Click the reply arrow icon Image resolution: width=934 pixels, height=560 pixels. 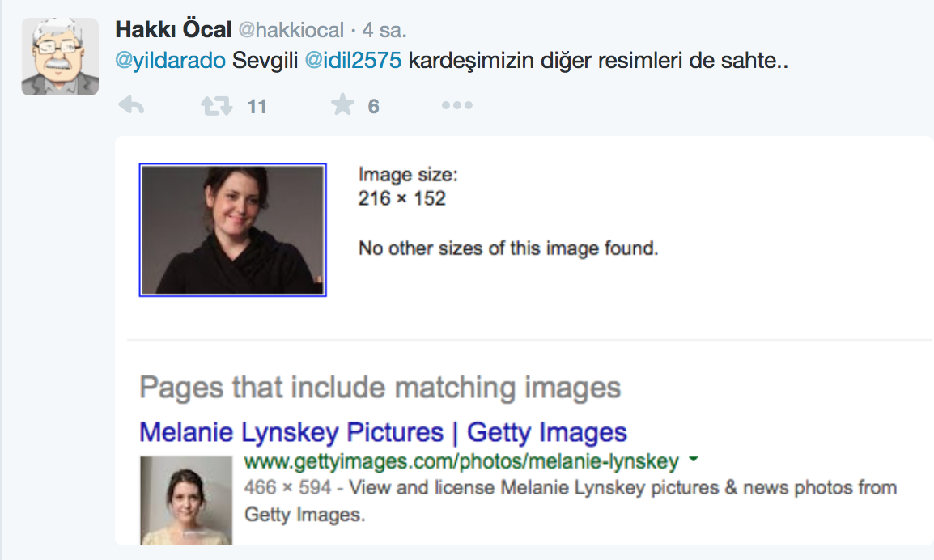point(130,105)
